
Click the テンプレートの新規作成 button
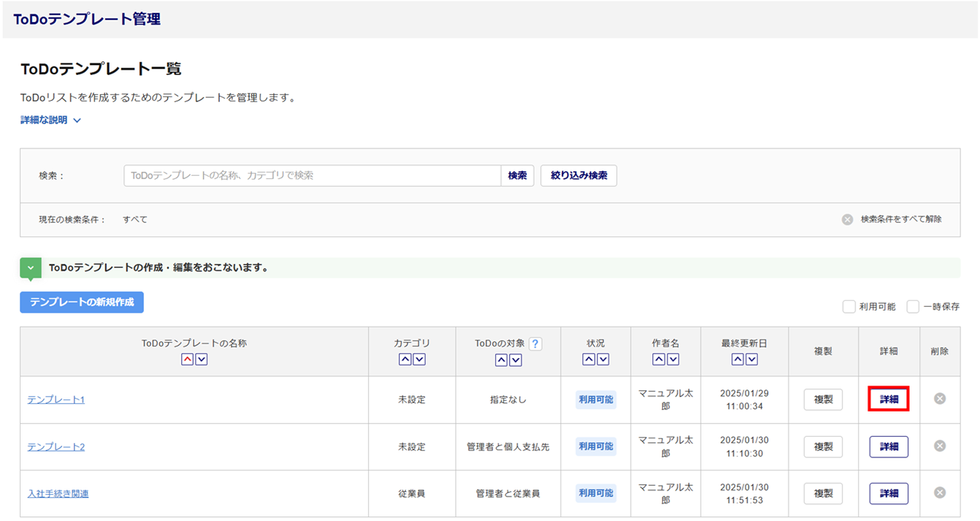coord(82,302)
